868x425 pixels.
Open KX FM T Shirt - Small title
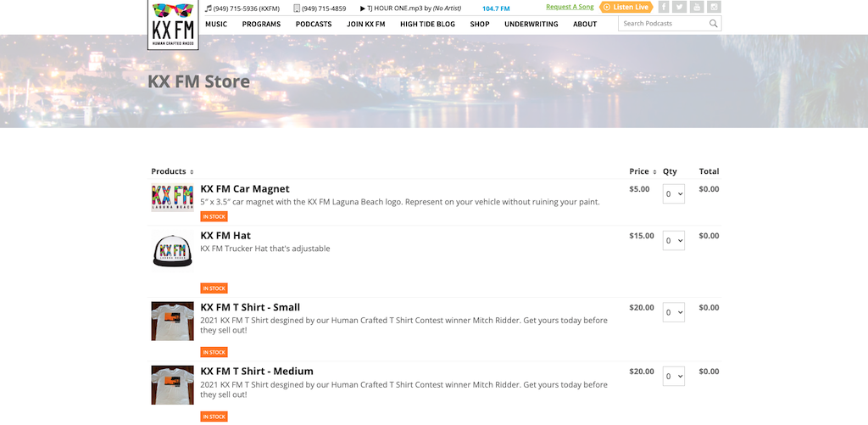point(250,307)
